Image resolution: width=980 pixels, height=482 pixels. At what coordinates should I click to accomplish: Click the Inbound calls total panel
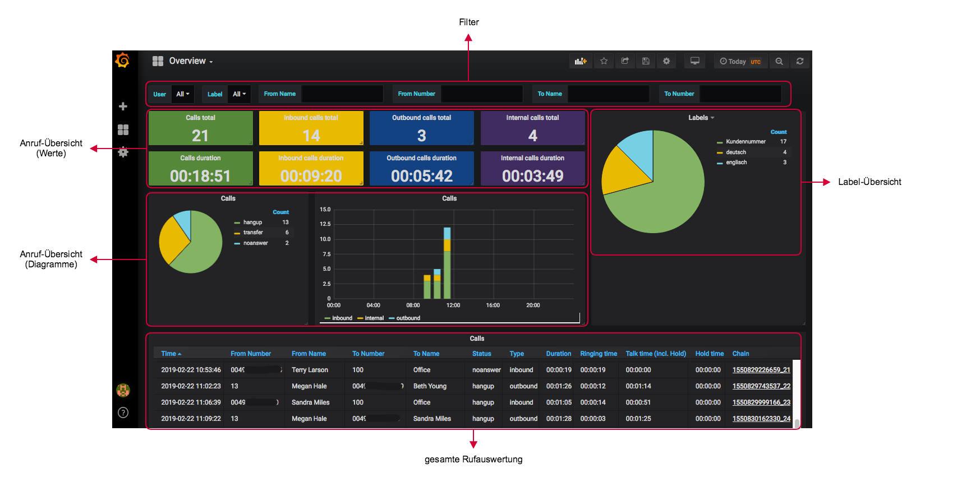click(311, 128)
